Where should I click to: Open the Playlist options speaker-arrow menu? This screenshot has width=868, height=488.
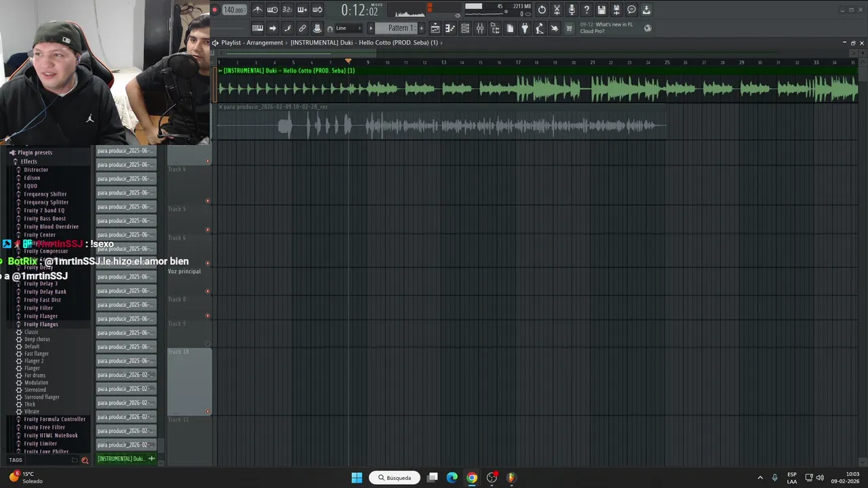215,43
